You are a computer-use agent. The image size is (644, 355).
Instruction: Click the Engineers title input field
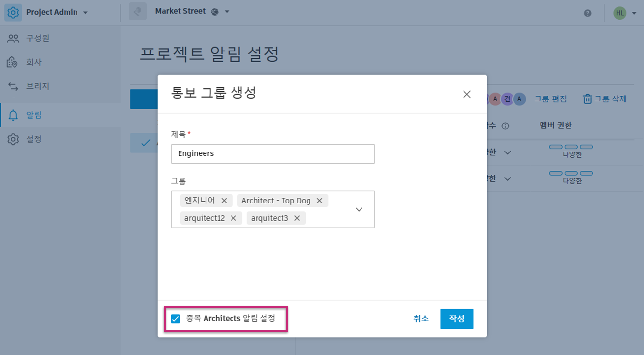[273, 153]
